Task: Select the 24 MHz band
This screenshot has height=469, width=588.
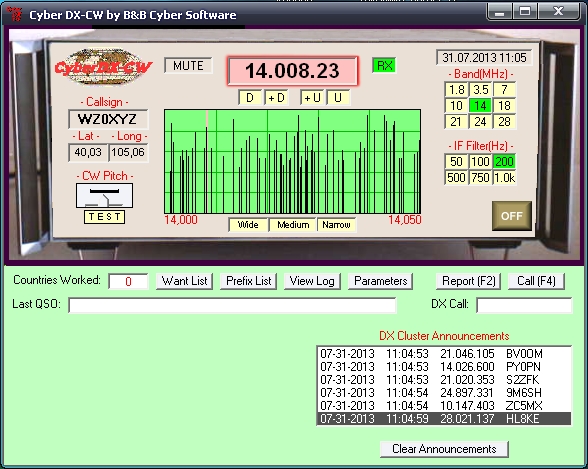Action: (x=480, y=122)
